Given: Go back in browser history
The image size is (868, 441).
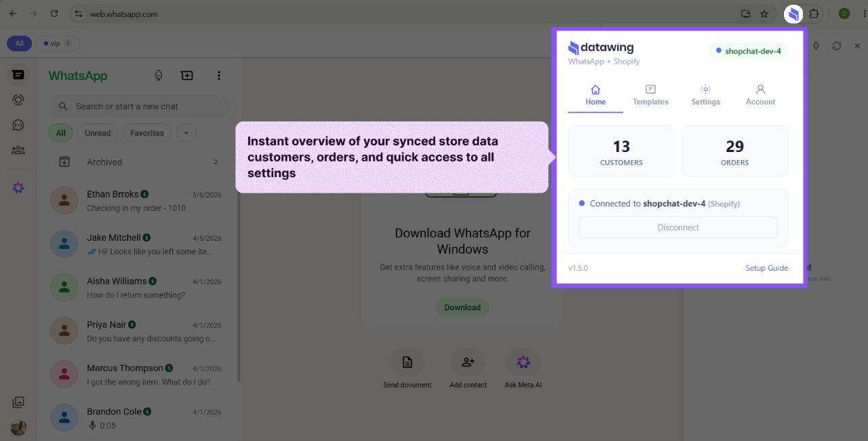Looking at the screenshot, I should [13, 14].
